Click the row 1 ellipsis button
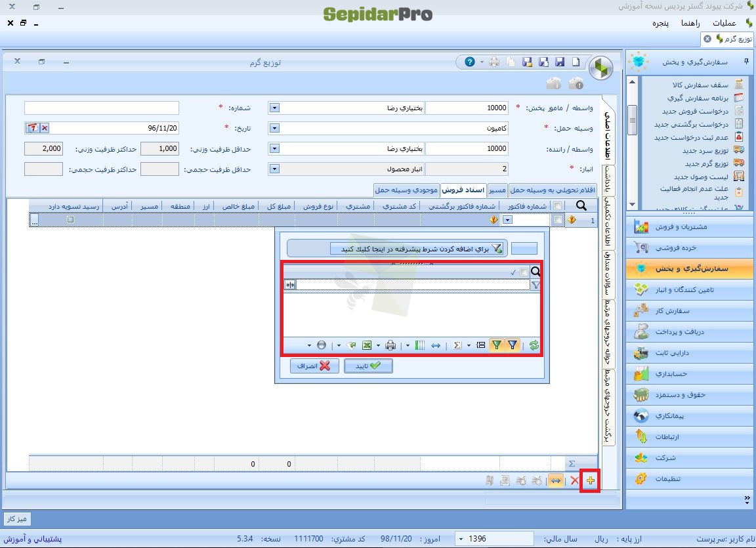This screenshot has height=548, width=756. pyautogui.click(x=34, y=220)
